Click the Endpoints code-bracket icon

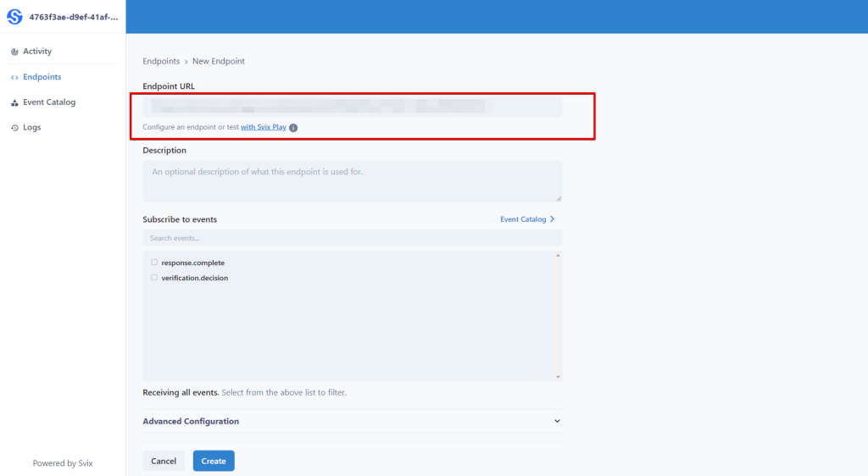14,77
